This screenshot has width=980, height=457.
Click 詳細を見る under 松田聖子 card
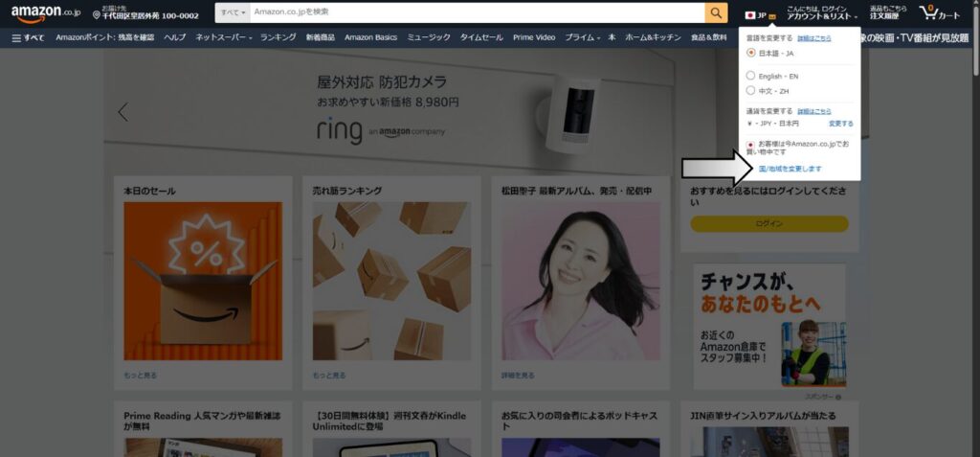tap(518, 376)
